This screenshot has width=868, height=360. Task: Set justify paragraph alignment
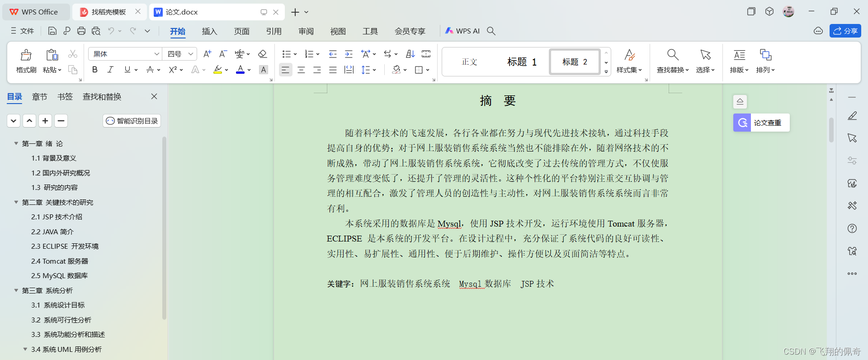333,70
